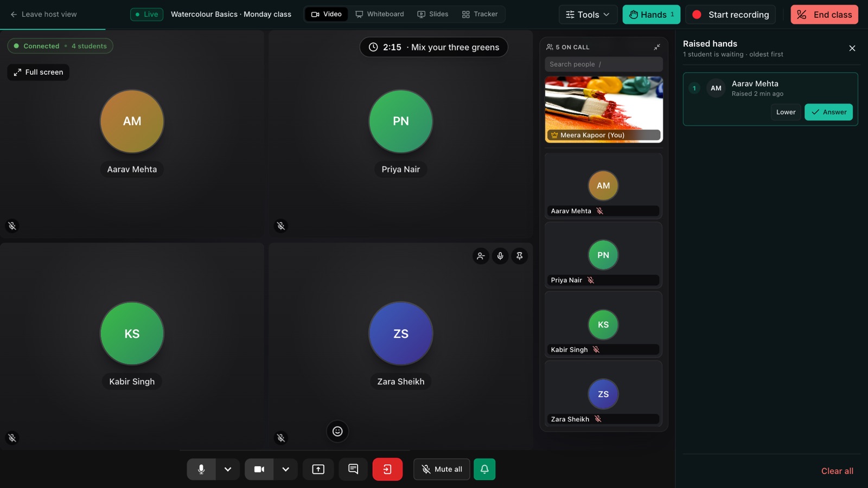Open the emoji reactions icon
Viewport: 868px width, 488px height.
[337, 431]
